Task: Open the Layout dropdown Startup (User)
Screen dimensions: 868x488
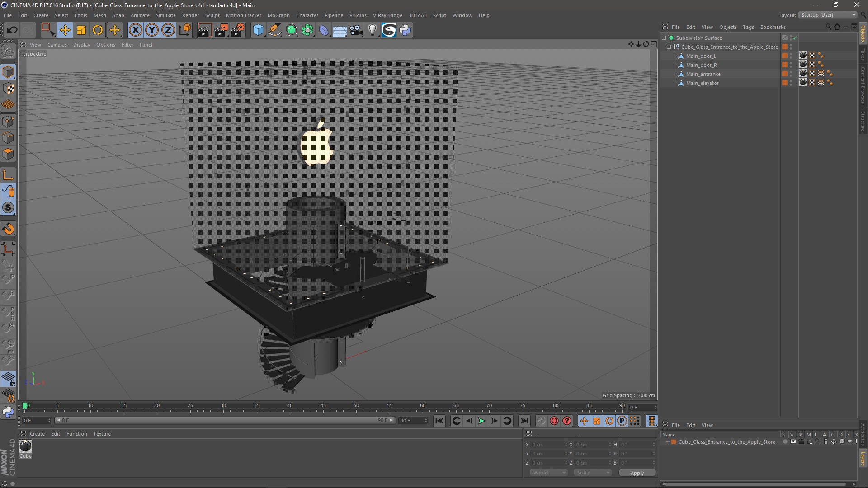Action: click(828, 15)
